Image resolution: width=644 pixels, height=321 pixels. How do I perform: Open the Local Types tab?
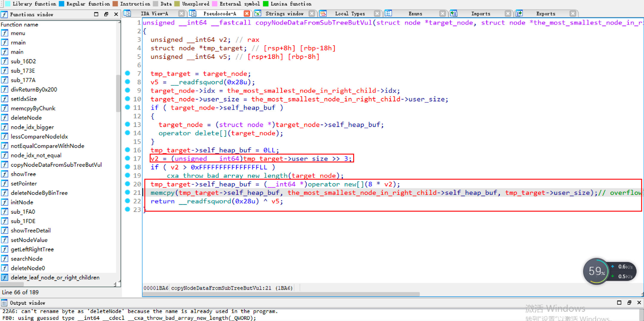tap(350, 14)
